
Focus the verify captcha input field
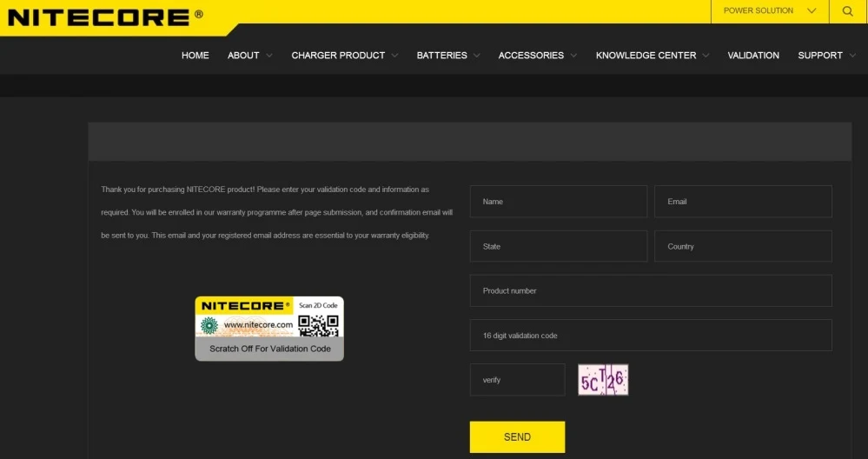(x=518, y=380)
